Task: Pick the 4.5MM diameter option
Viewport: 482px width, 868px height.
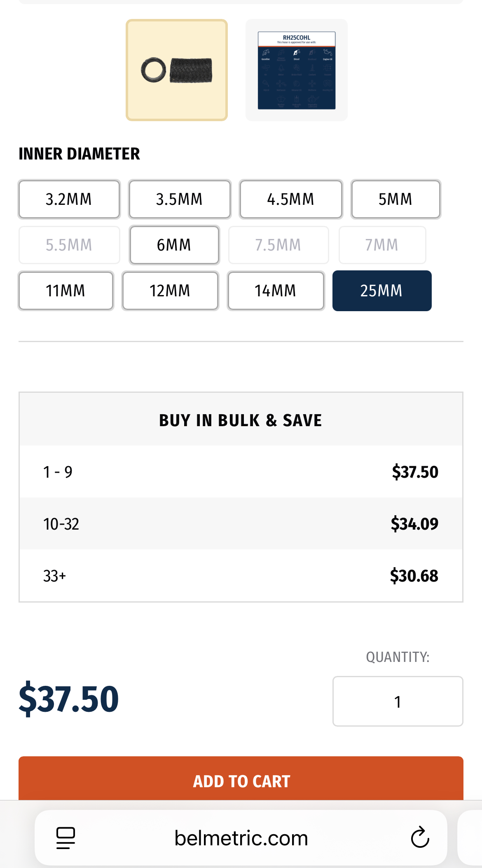Action: click(x=291, y=199)
